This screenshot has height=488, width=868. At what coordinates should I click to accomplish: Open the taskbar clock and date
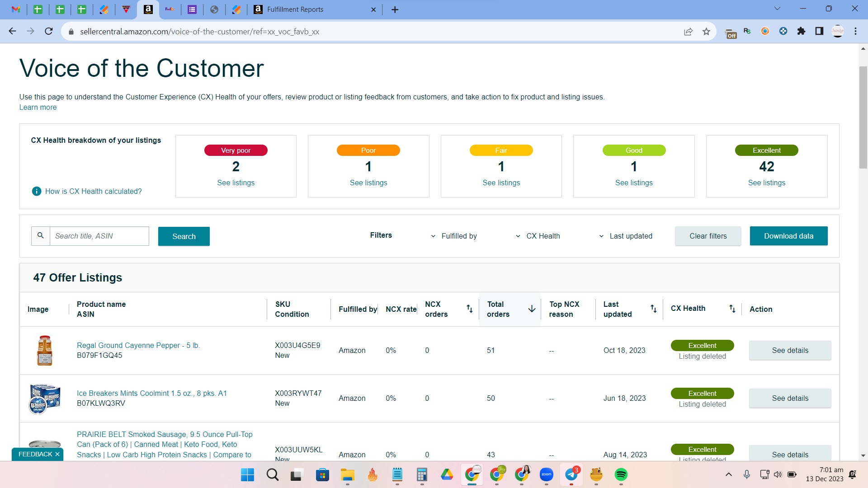coord(825,474)
